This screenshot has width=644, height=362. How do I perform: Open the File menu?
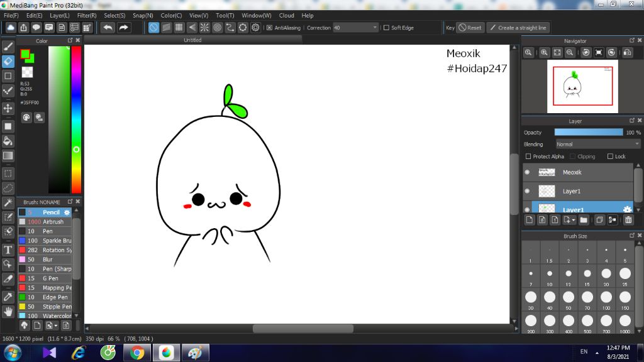(11, 16)
